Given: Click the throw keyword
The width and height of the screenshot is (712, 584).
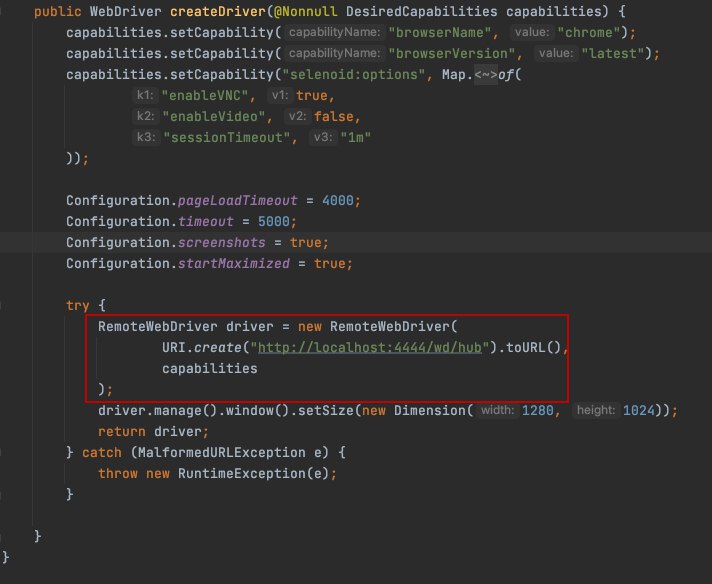Looking at the screenshot, I should [118, 474].
